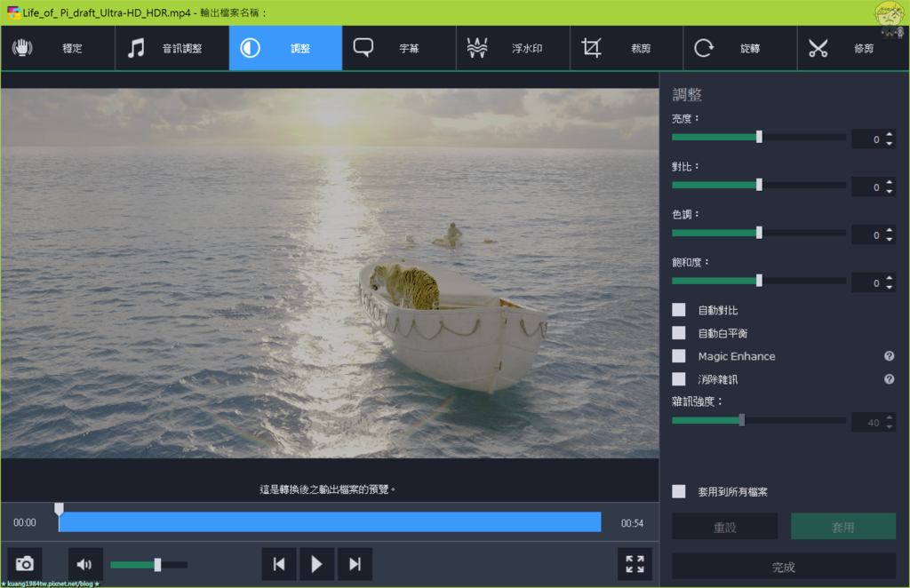This screenshot has height=588, width=910.
Task: Click the 雜訊強度 noise strength slider handle
Action: pyautogui.click(x=742, y=420)
